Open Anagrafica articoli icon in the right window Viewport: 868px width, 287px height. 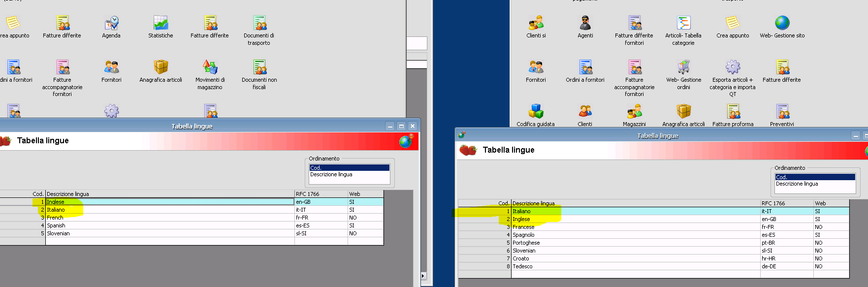(x=683, y=111)
